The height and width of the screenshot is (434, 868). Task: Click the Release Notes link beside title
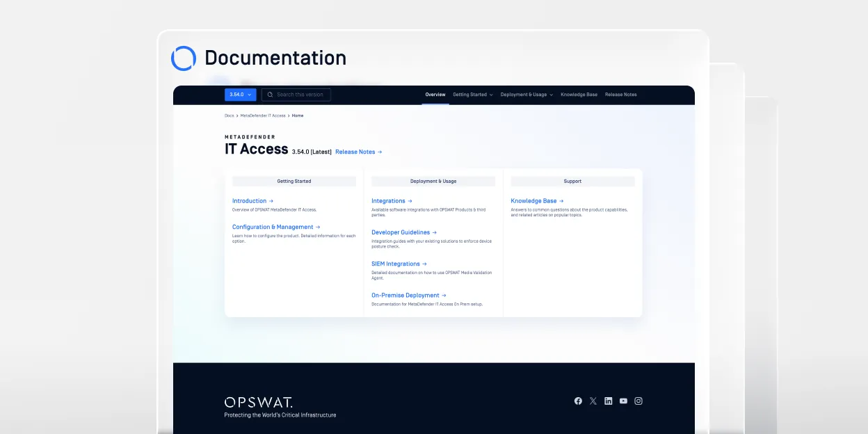(358, 152)
